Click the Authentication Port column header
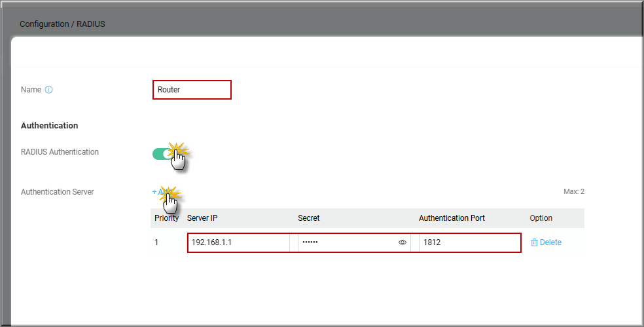This screenshot has height=327, width=644. [452, 218]
